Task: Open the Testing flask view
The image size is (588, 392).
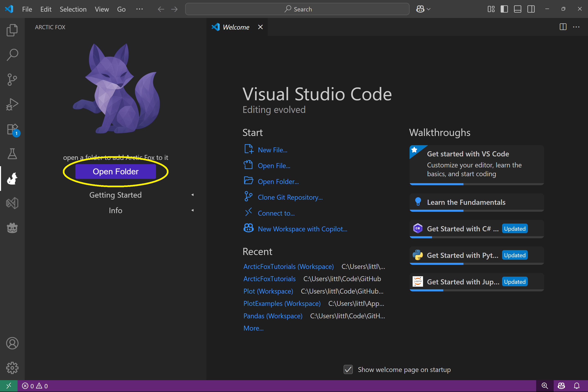Action: tap(12, 154)
